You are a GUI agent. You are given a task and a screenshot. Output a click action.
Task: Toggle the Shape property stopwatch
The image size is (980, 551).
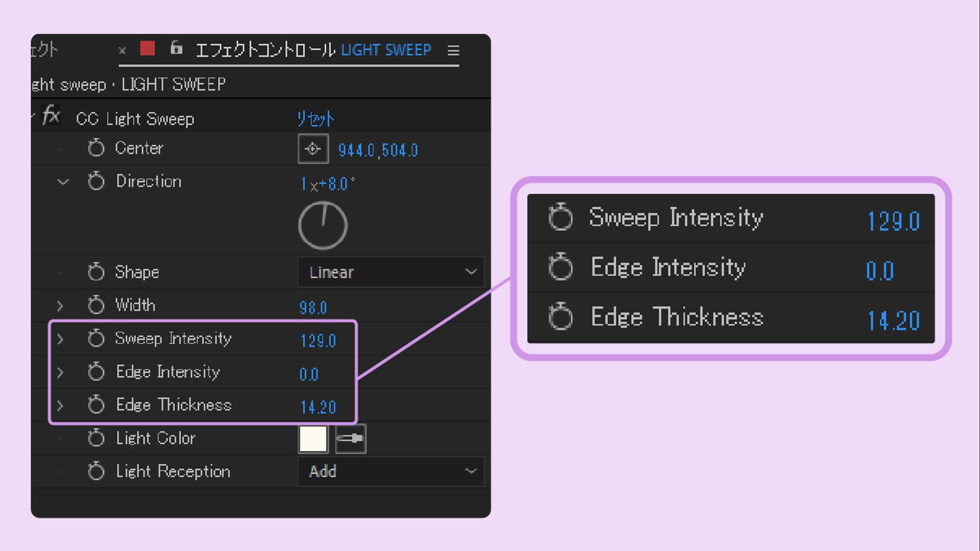tap(96, 272)
